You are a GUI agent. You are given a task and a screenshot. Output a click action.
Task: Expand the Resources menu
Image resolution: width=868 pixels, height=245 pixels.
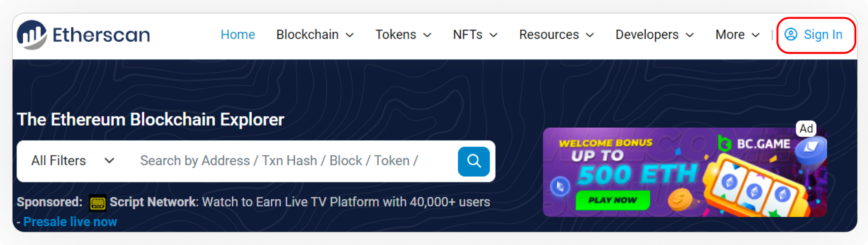pos(556,35)
